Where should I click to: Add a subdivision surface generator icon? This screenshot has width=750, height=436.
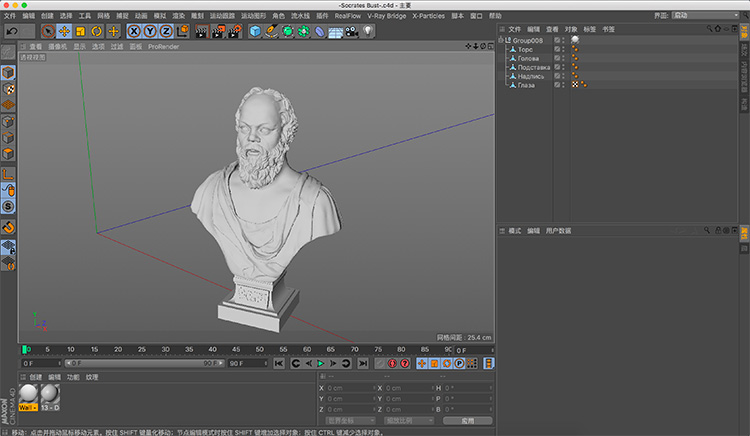click(287, 32)
